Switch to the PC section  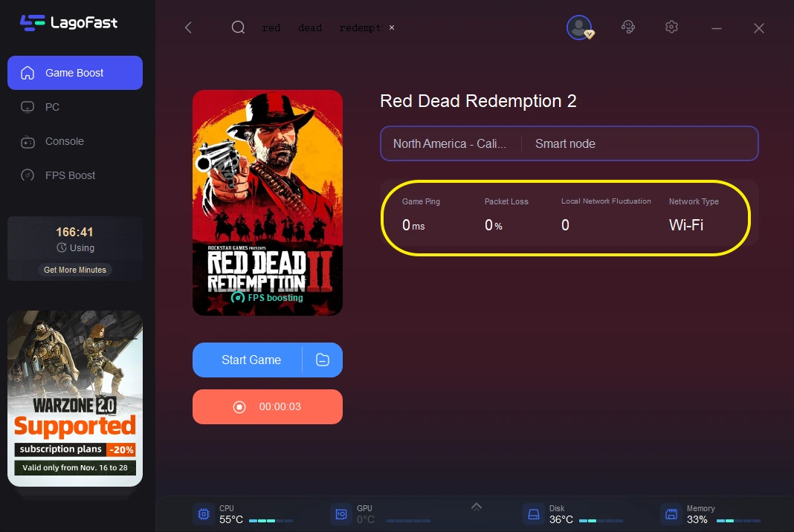(75, 107)
